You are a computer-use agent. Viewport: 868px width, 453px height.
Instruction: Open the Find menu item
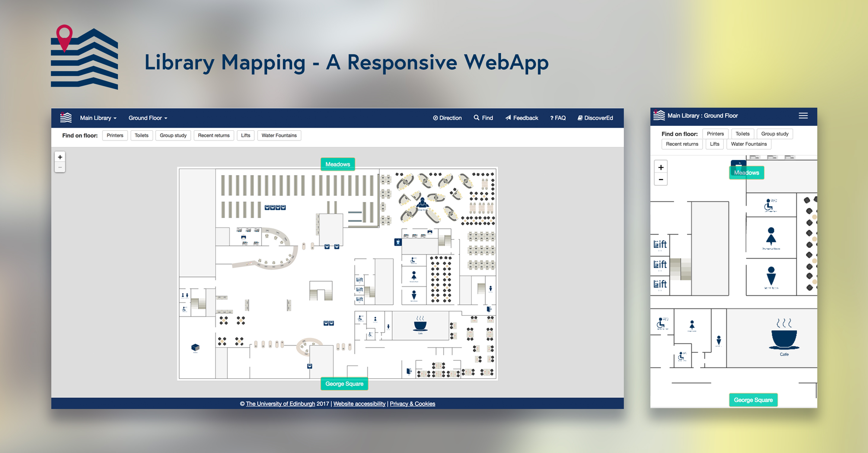click(x=483, y=118)
